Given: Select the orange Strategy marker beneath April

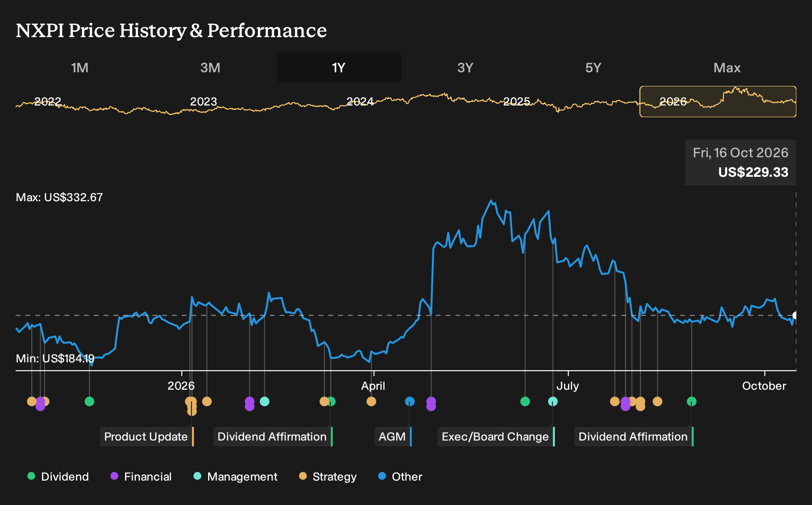Looking at the screenshot, I should pos(371,401).
